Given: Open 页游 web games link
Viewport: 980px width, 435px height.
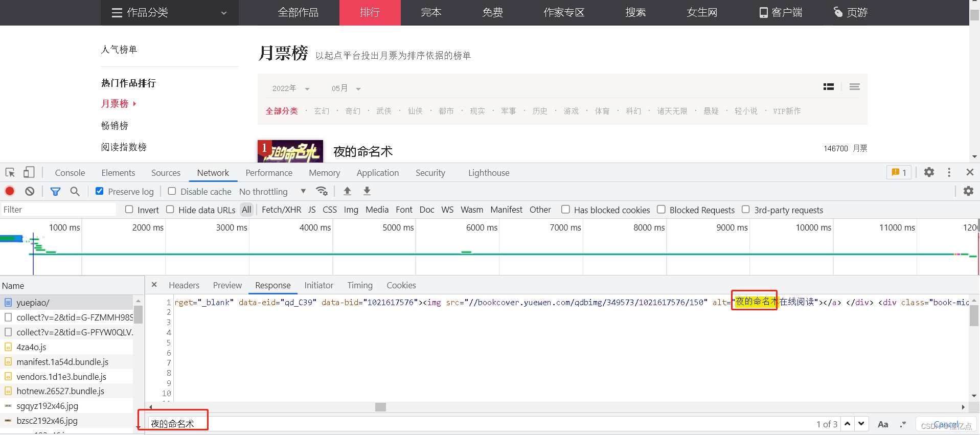Looking at the screenshot, I should [x=851, y=12].
